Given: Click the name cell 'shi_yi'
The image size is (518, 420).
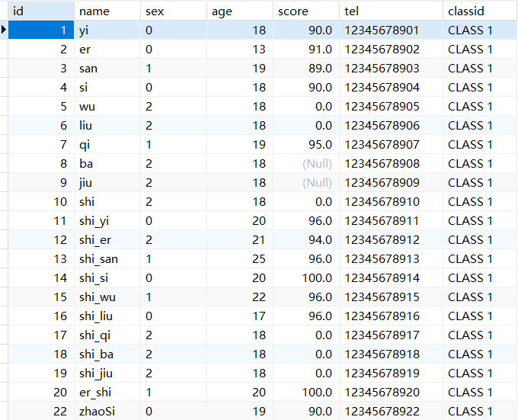Looking at the screenshot, I should click(x=107, y=221).
